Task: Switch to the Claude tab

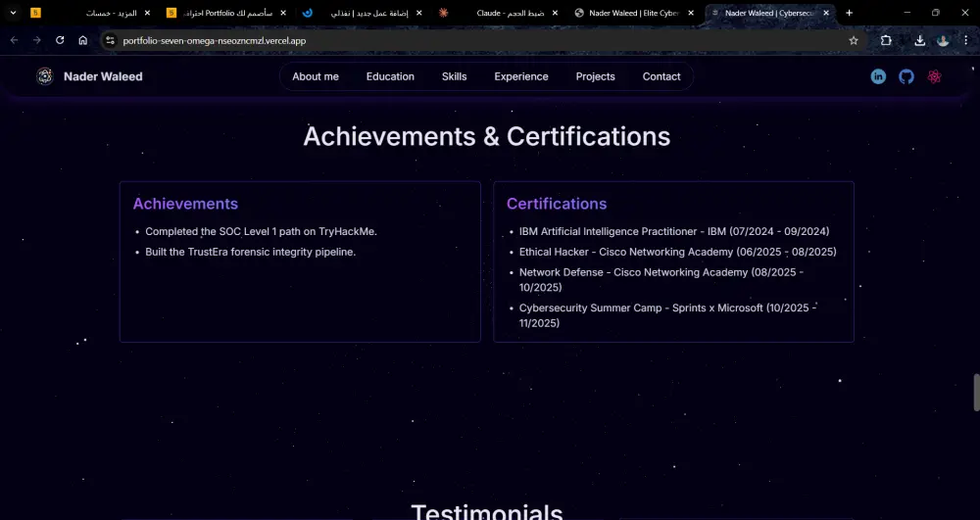Action: tap(497, 13)
